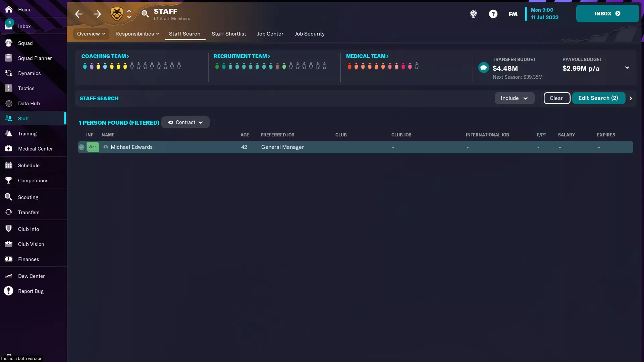Open the Job Center tab
The height and width of the screenshot is (362, 644).
click(270, 34)
